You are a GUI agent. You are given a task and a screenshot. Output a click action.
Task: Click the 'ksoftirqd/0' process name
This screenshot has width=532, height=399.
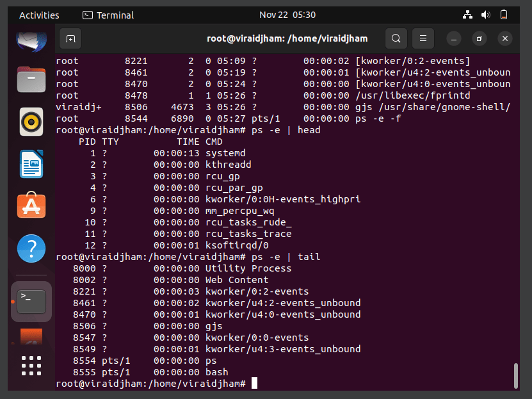click(237, 246)
